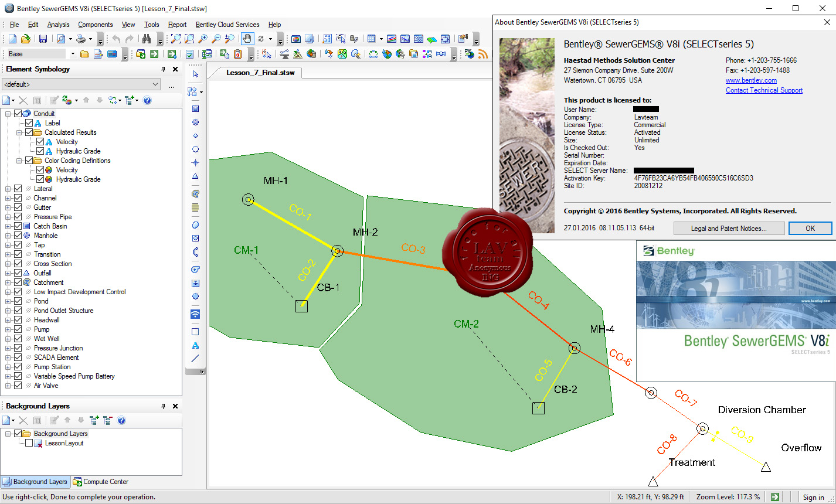836x504 pixels.
Task: Collapse the Calculated Results node
Action: (19, 132)
